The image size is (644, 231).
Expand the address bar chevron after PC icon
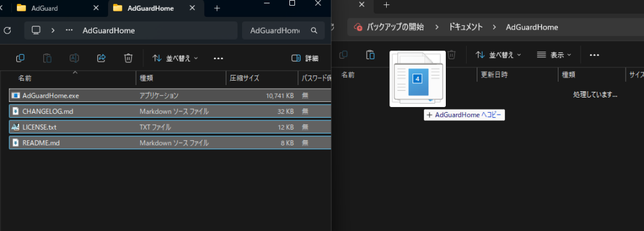(53, 30)
